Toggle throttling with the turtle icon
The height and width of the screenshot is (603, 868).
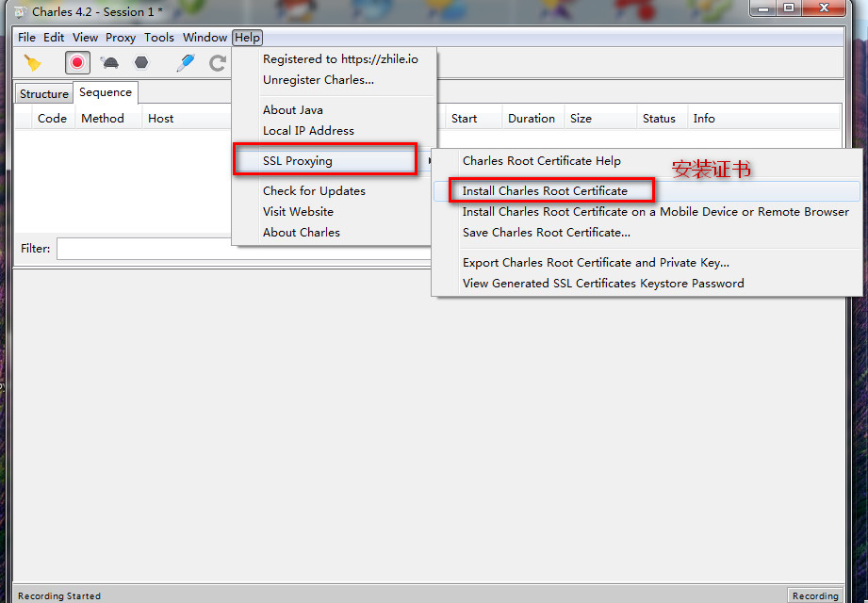pos(109,62)
